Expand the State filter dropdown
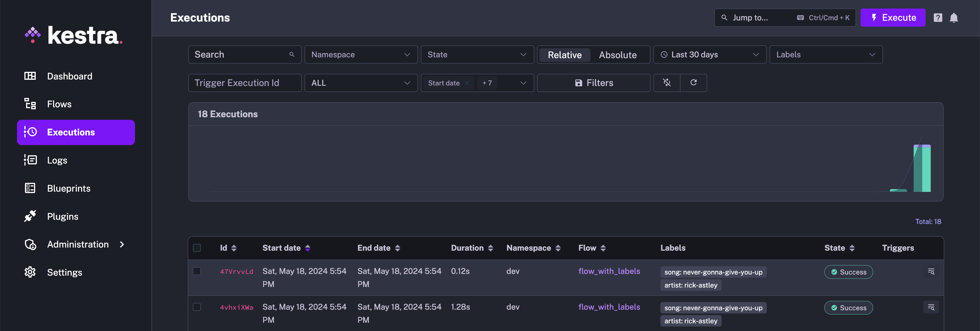Screen dimensions: 980x331 coord(477,55)
